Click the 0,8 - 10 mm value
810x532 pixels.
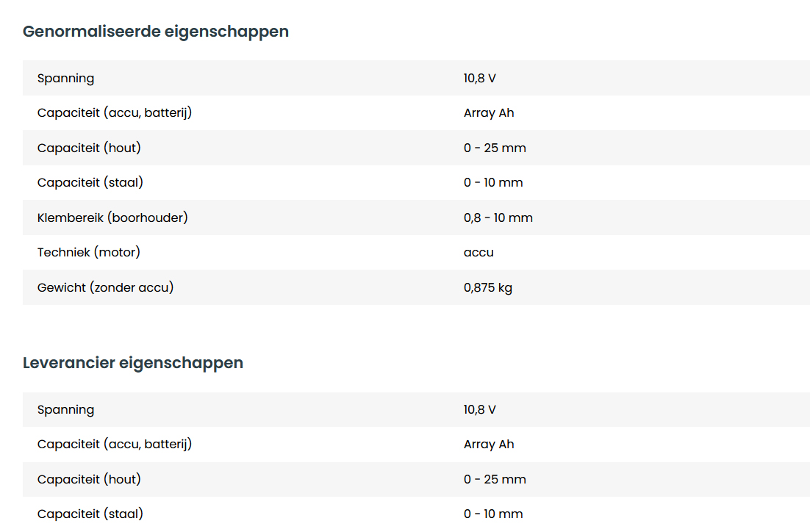click(498, 218)
